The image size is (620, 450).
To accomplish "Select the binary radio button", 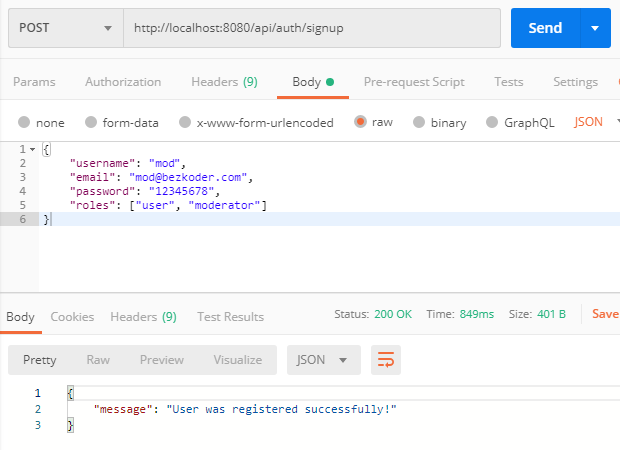I will point(419,122).
